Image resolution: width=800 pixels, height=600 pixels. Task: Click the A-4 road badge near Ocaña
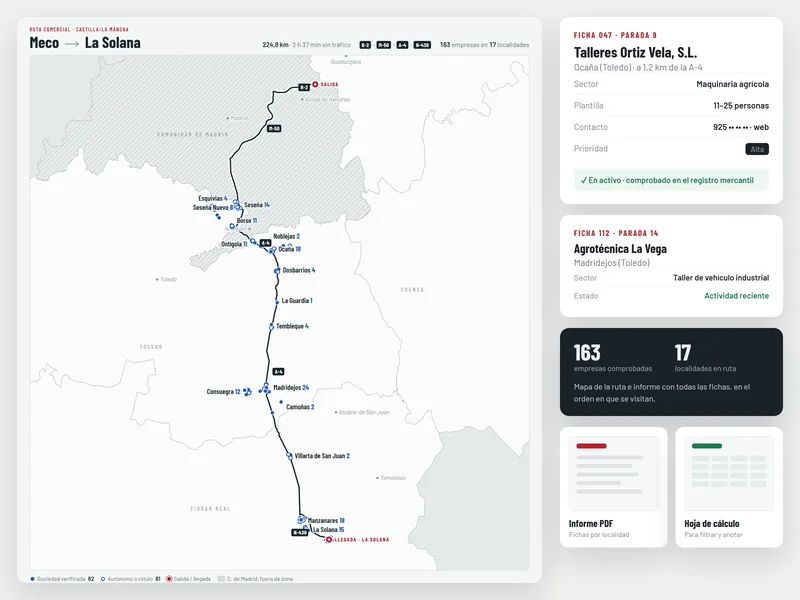(265, 243)
